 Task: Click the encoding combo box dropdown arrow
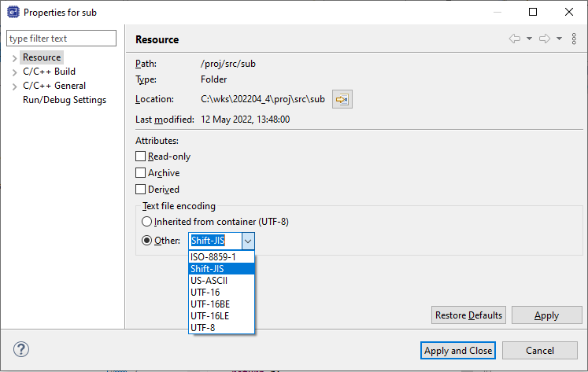[x=247, y=241]
